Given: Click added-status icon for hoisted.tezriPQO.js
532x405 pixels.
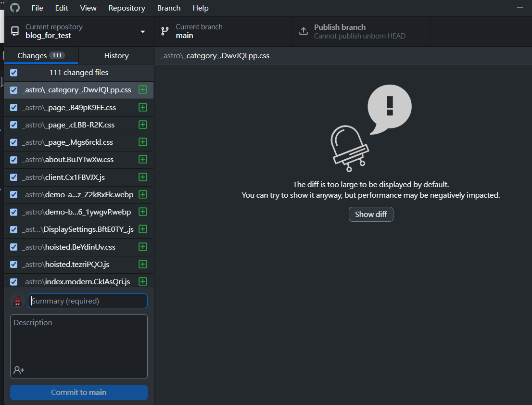Looking at the screenshot, I should pos(143,264).
